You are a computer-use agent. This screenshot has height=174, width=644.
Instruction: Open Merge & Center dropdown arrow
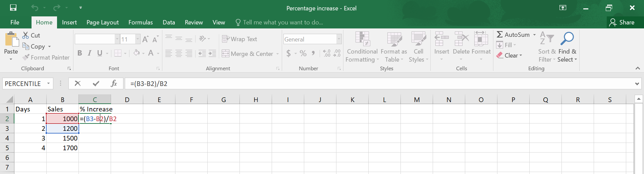pyautogui.click(x=277, y=54)
